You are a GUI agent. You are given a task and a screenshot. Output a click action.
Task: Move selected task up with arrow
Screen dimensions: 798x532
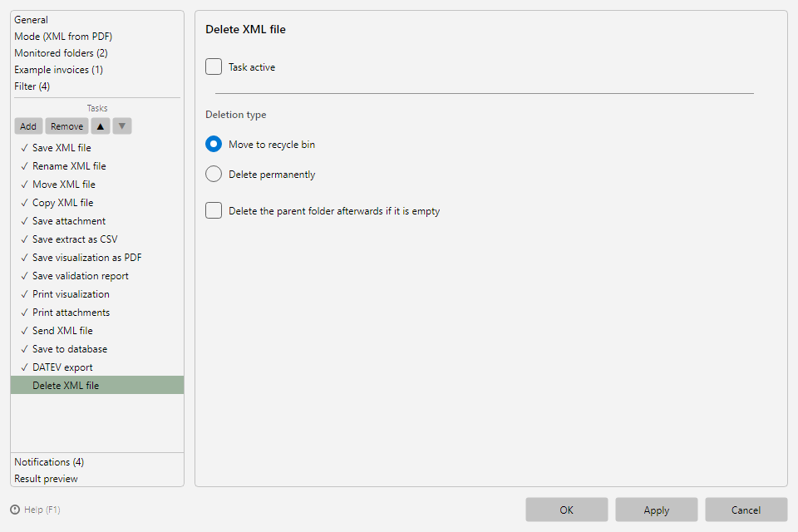pos(101,126)
